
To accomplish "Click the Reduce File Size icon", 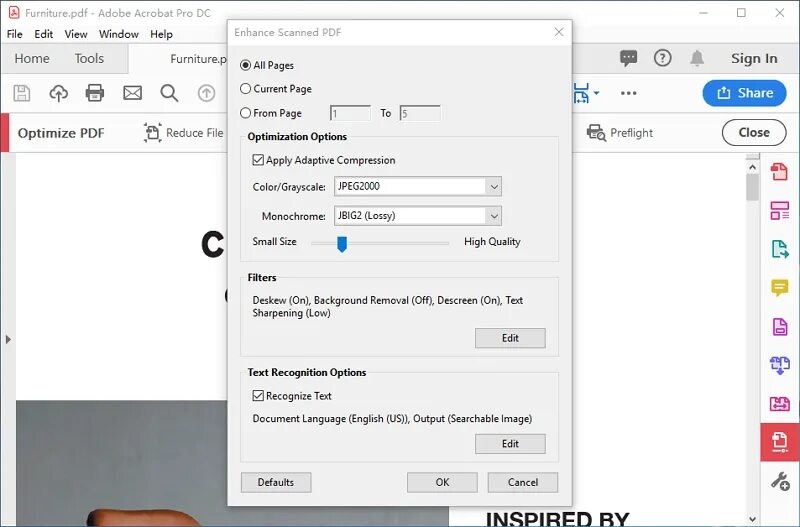I will [x=152, y=133].
